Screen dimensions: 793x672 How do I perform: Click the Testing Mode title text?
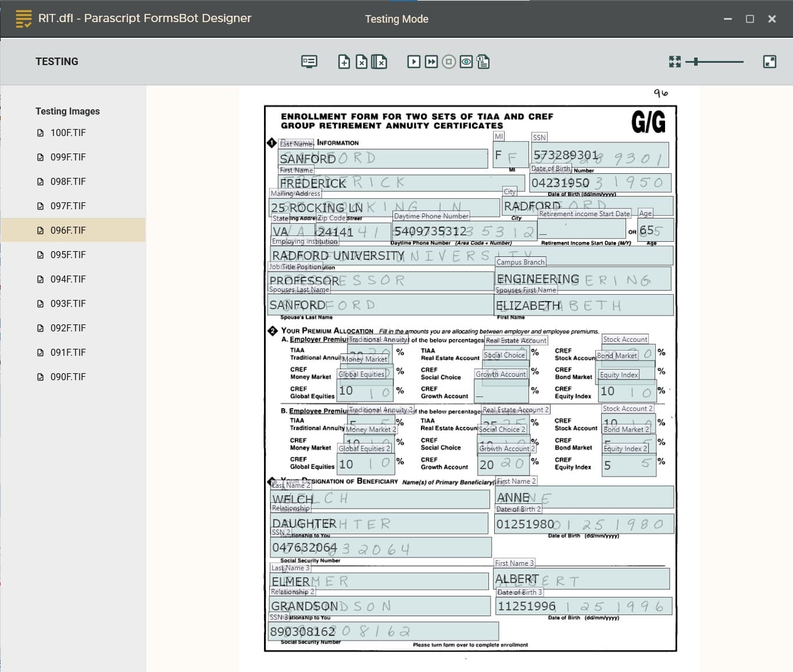(396, 19)
